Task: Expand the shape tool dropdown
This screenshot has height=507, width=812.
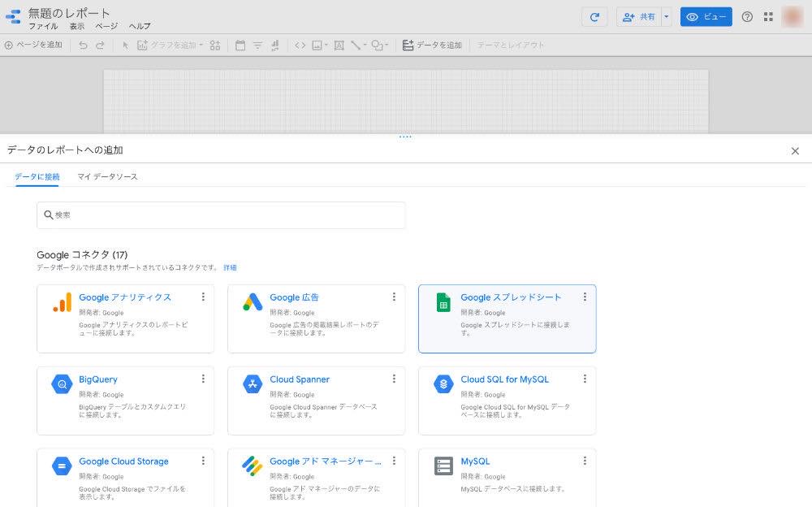Action: 387,45
